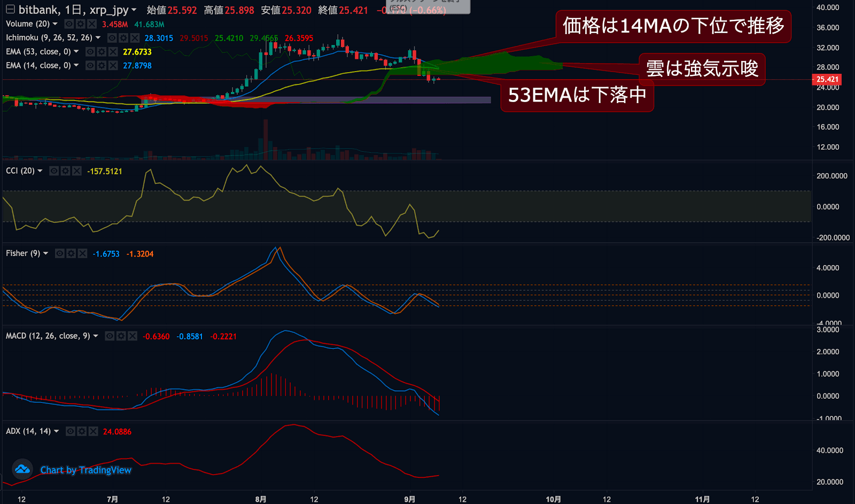Remove the ADX indicator with X icon
The height and width of the screenshot is (504, 855).
(x=93, y=431)
